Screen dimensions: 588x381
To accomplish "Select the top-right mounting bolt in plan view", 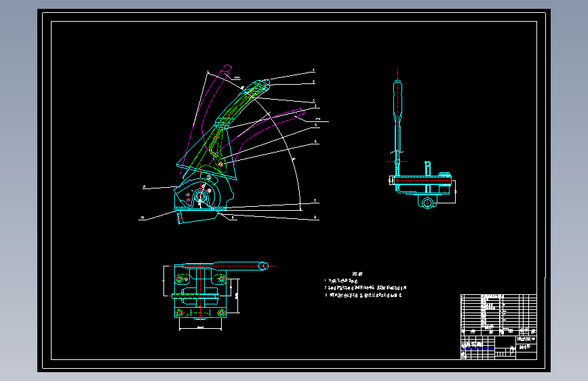I will [x=221, y=279].
